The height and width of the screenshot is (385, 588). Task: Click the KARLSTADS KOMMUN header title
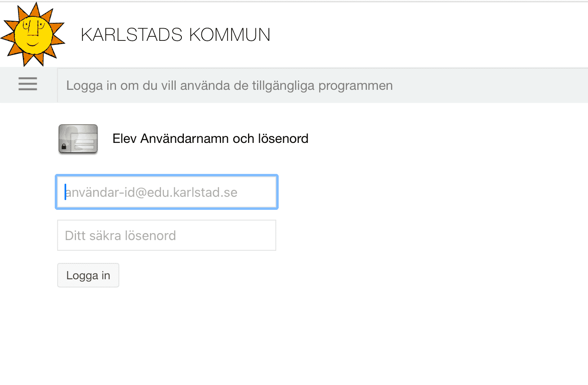176,35
